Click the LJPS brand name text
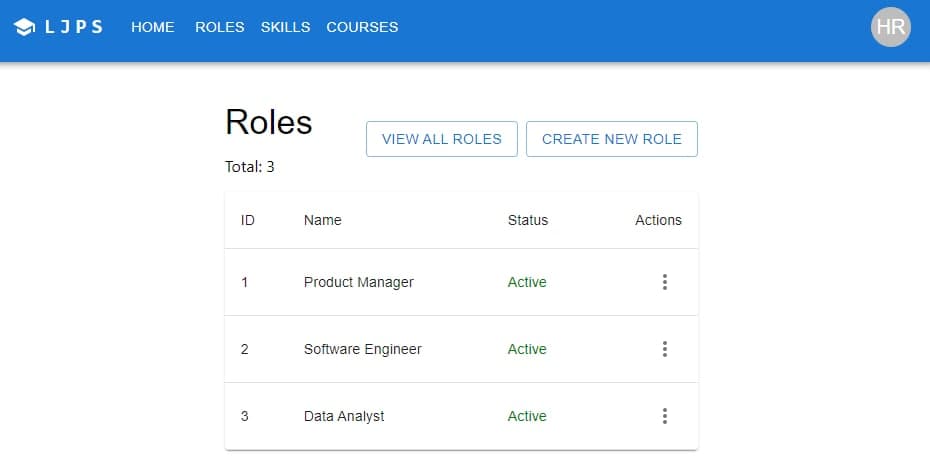 (x=74, y=27)
